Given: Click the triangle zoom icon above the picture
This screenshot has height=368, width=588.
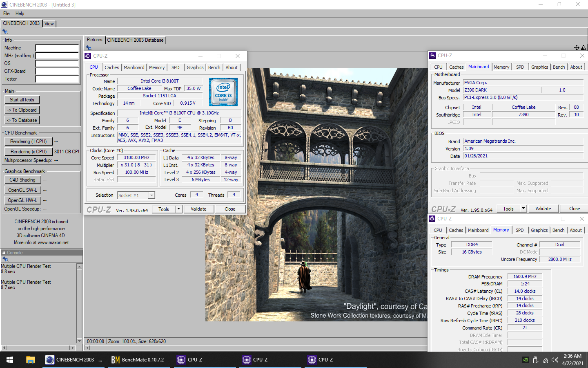Looking at the screenshot, I should pyautogui.click(x=584, y=48).
